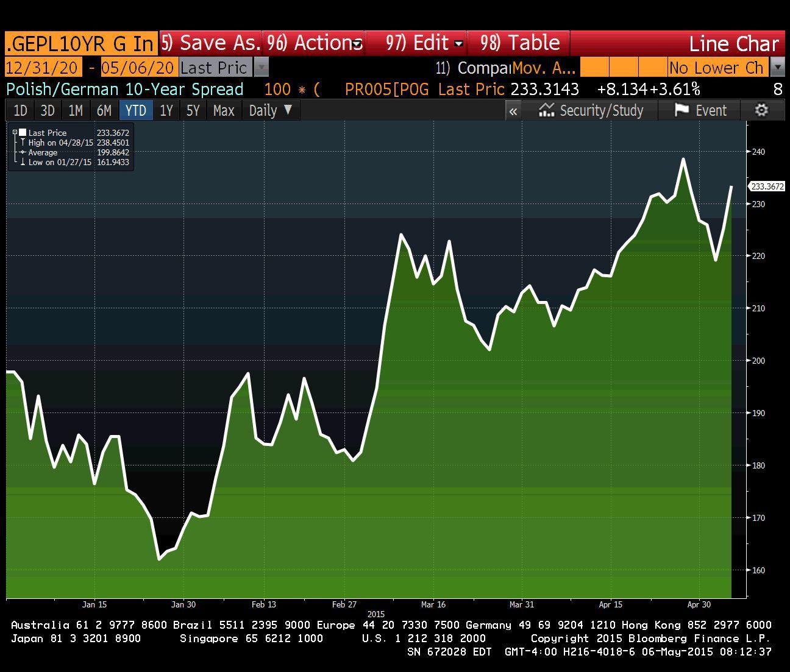Collapse the legend box tree icon

(x=15, y=132)
